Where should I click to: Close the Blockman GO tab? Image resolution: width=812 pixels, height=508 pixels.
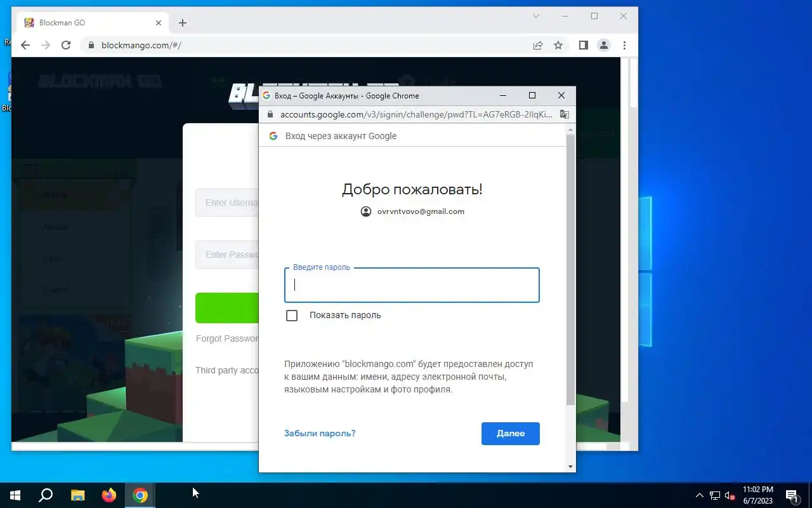click(159, 23)
